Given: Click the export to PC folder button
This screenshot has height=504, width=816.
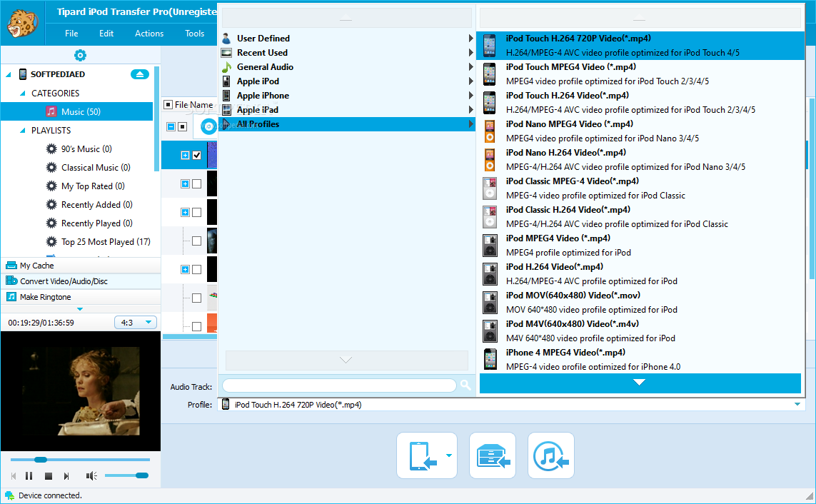Looking at the screenshot, I should click(493, 455).
